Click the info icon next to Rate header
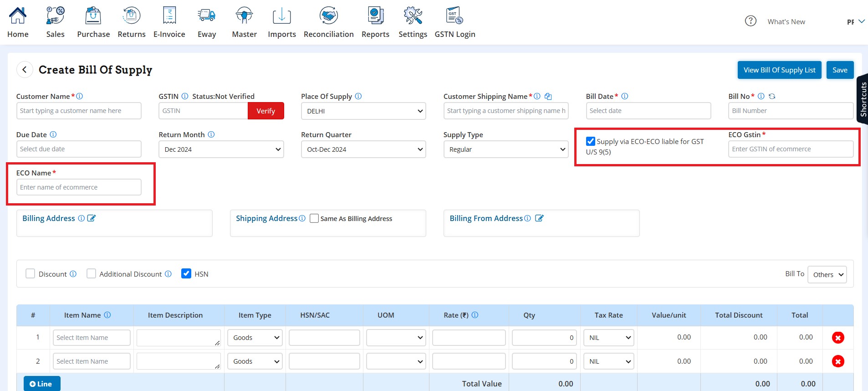The width and height of the screenshot is (868, 391). [475, 315]
